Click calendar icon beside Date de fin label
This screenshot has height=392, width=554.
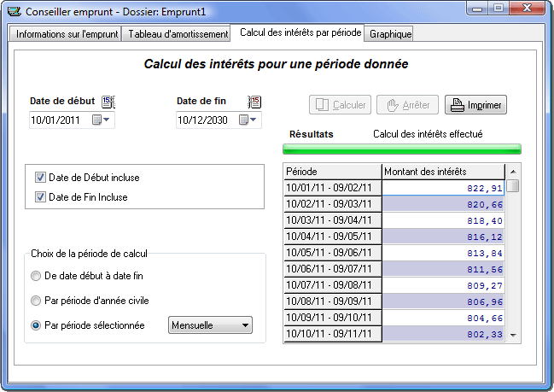254,102
